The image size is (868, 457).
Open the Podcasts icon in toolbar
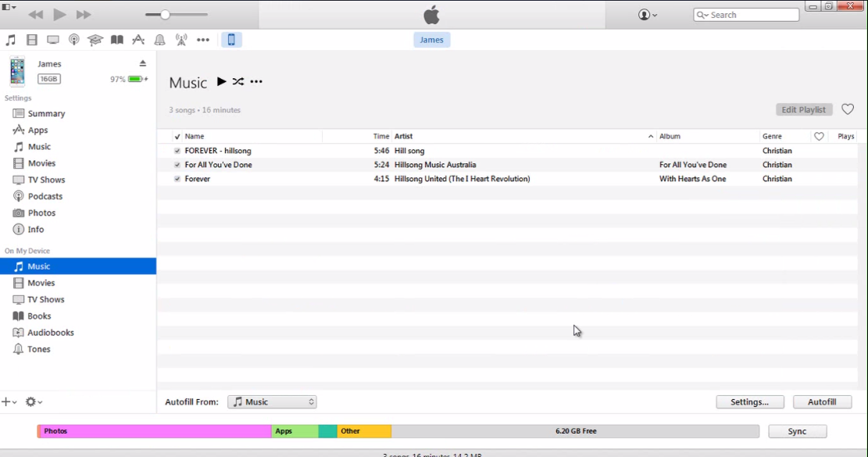coord(73,40)
